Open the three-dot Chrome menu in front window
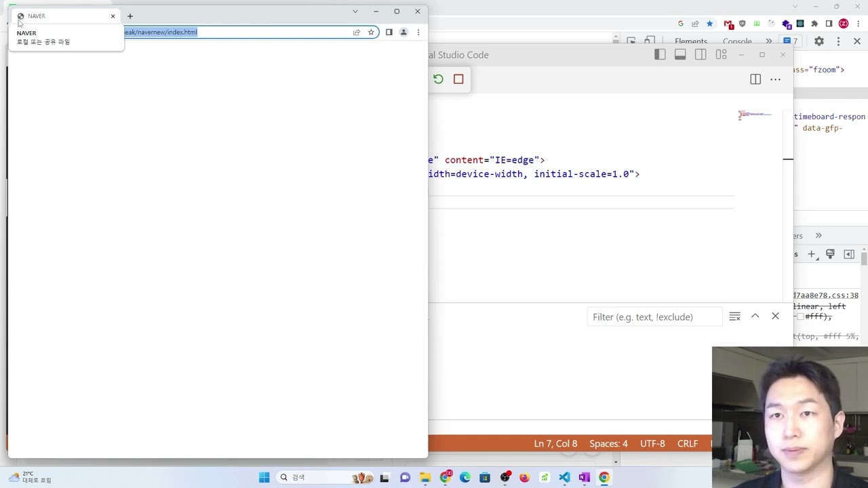The width and height of the screenshot is (868, 488). point(418,32)
